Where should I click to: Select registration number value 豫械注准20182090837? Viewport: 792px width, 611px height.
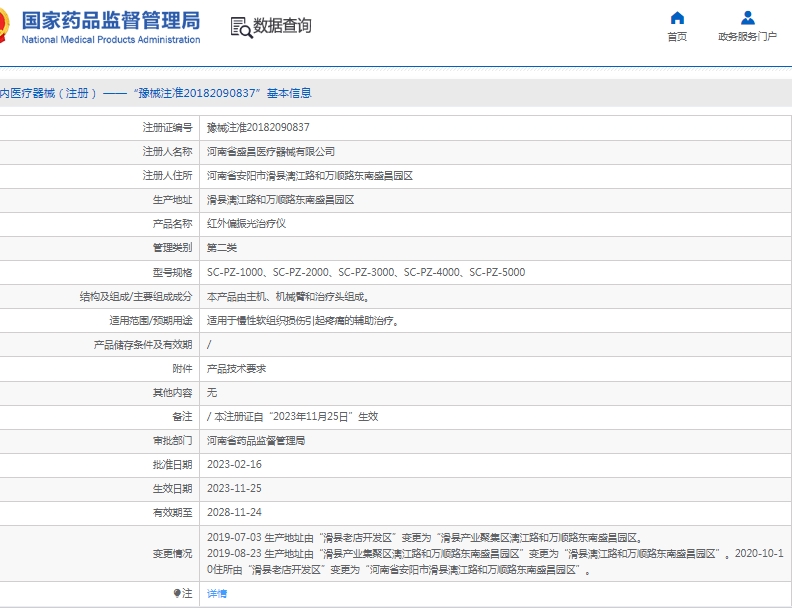(x=258, y=127)
